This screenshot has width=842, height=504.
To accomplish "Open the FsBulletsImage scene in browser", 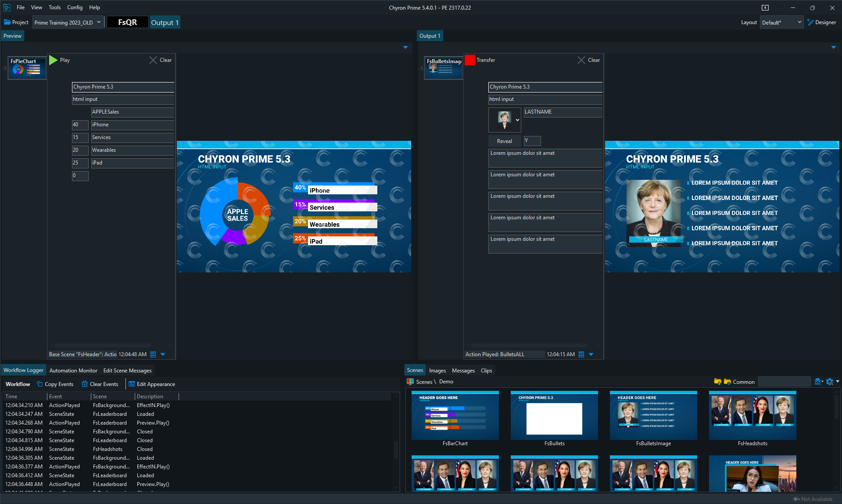I will [653, 415].
